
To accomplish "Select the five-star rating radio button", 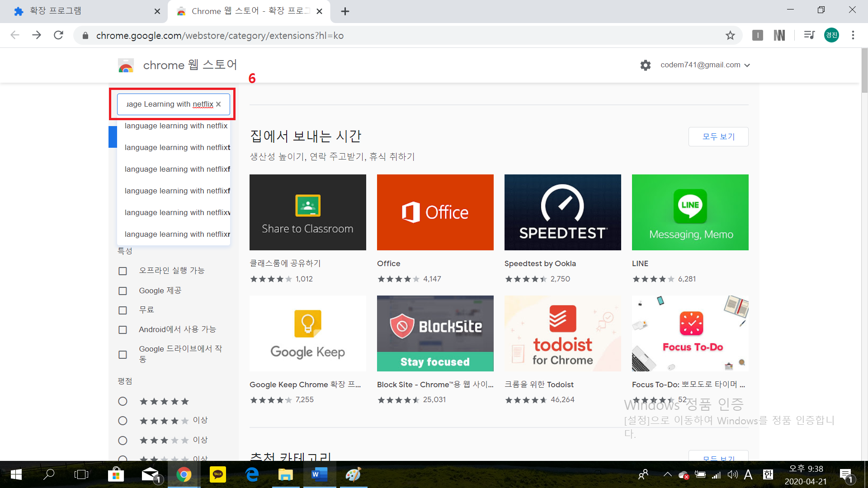I will click(x=123, y=401).
